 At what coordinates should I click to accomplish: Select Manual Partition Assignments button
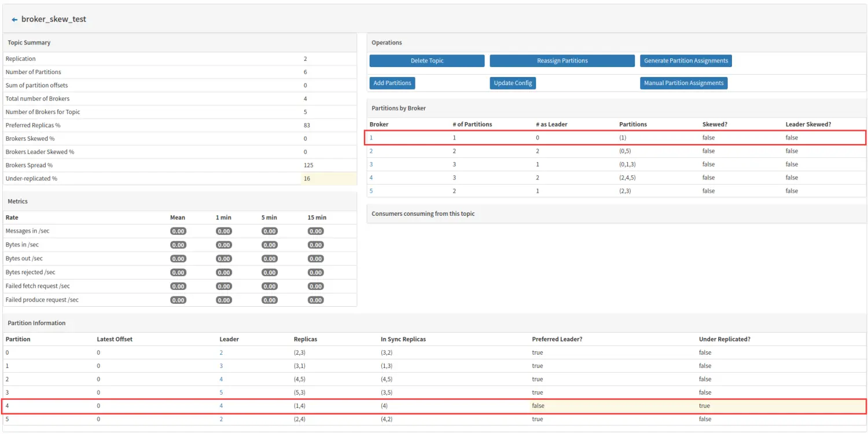[x=683, y=83]
